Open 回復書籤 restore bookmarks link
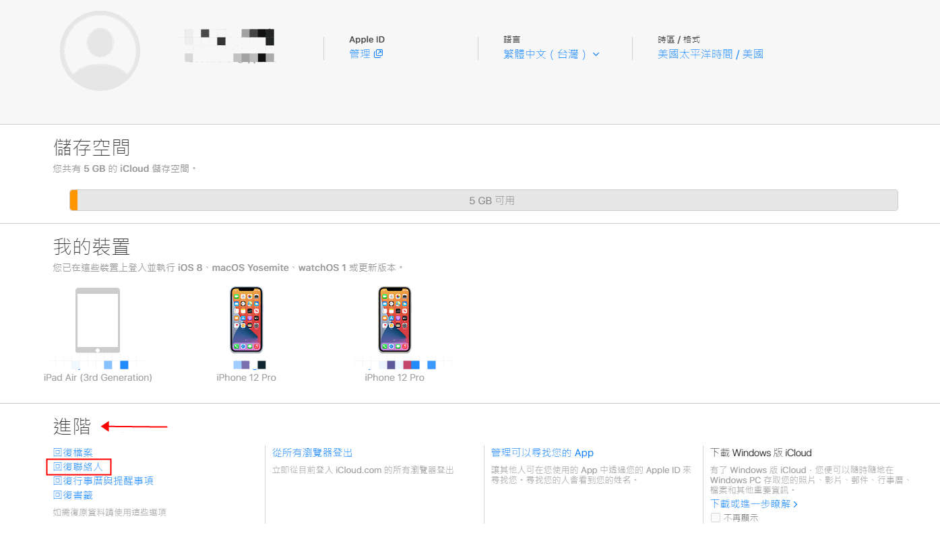The image size is (940, 560). (73, 495)
